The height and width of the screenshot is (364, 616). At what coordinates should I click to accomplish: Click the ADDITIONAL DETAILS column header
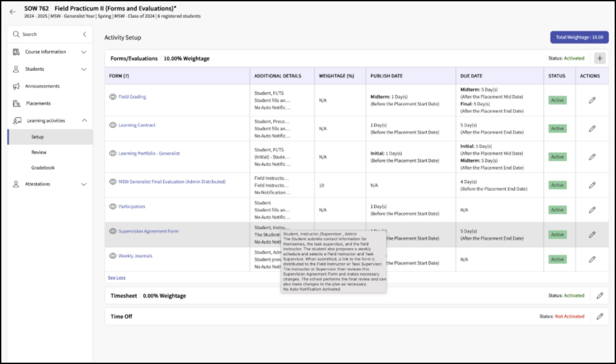(x=278, y=76)
